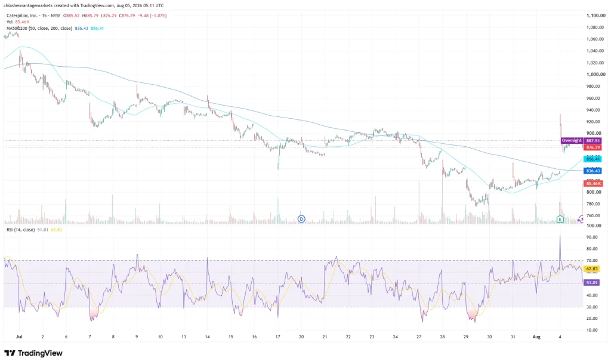The image size is (611, 364).
Task: Click the -9.48 (-1.07%) change value
Action: (x=152, y=16)
